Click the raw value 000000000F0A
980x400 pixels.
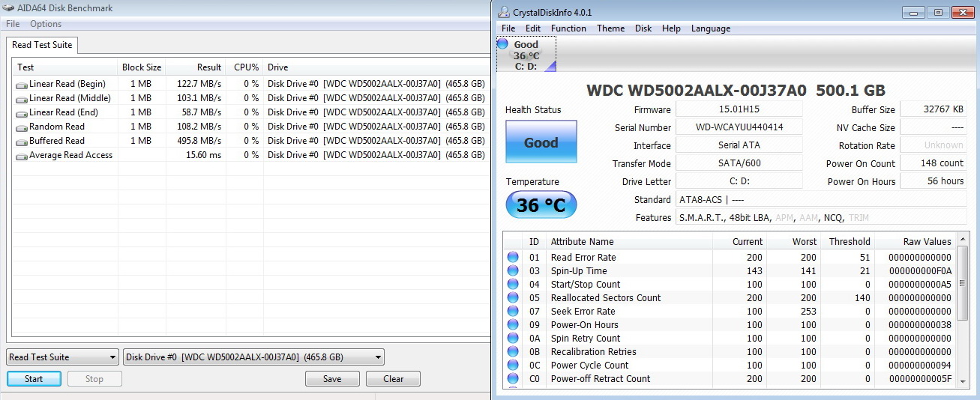919,271
